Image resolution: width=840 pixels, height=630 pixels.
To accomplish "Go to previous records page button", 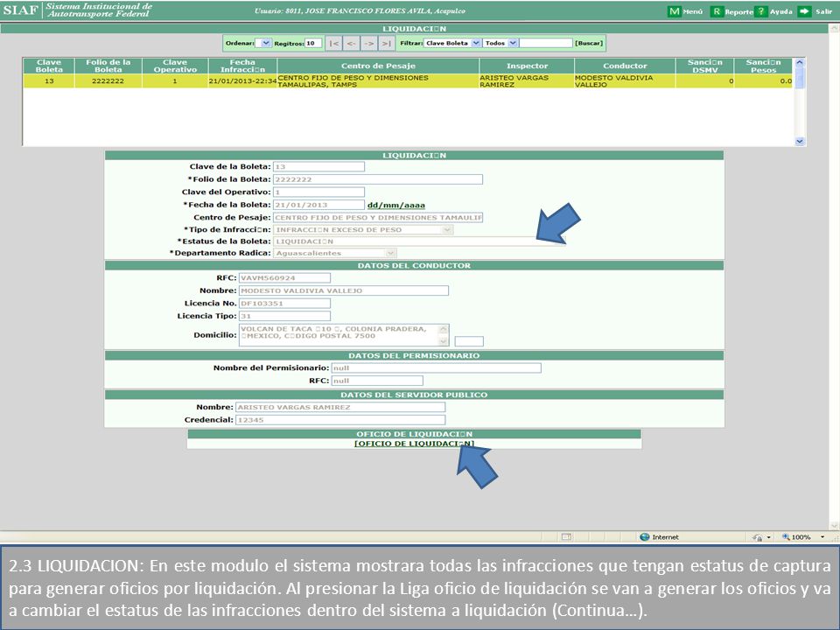I will pos(352,44).
